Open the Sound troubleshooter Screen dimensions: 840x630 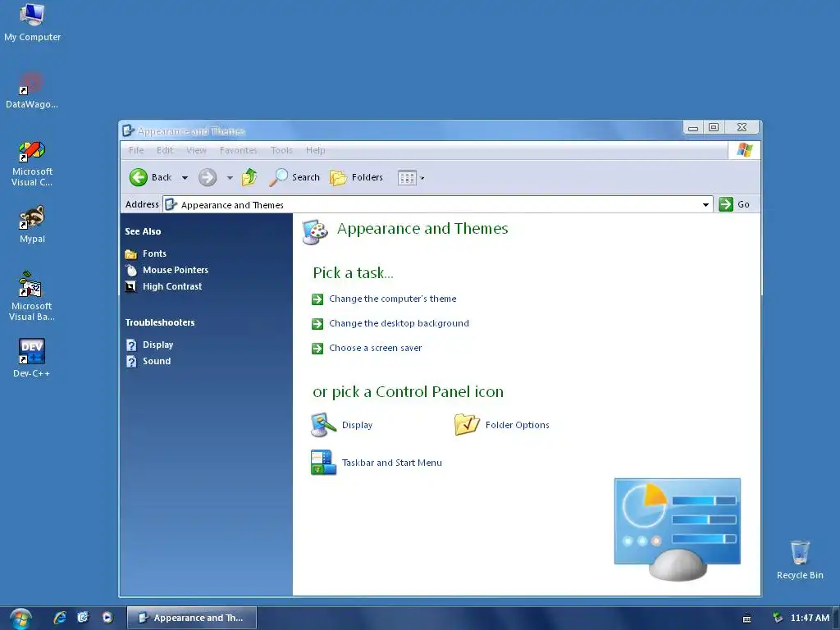coord(157,361)
